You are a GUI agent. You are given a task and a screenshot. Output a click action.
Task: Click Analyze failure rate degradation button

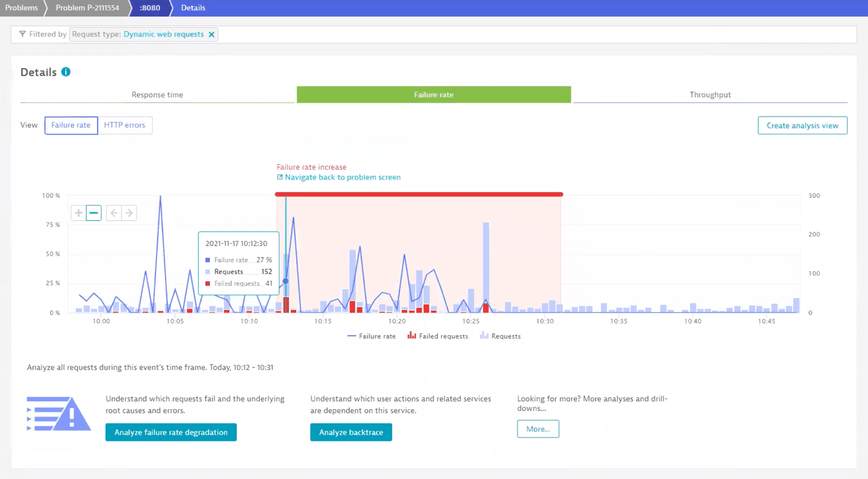coord(171,432)
